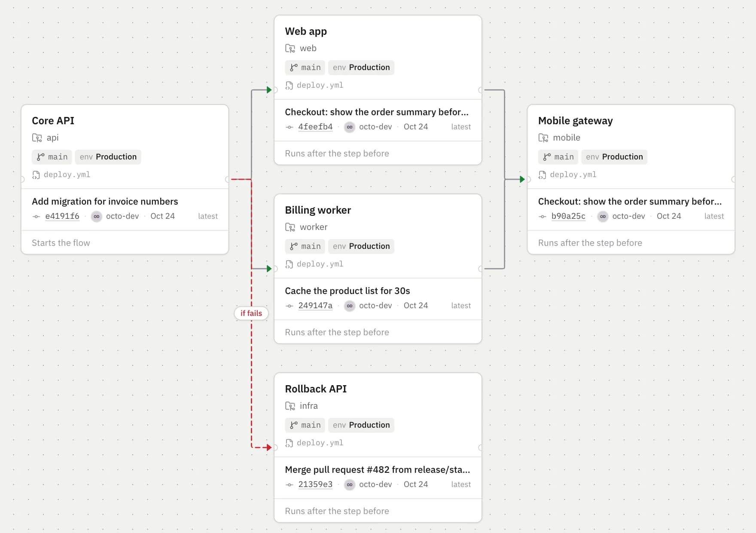Click Mobile gateway input connector port
Image resolution: width=756 pixels, height=533 pixels.
click(x=528, y=180)
